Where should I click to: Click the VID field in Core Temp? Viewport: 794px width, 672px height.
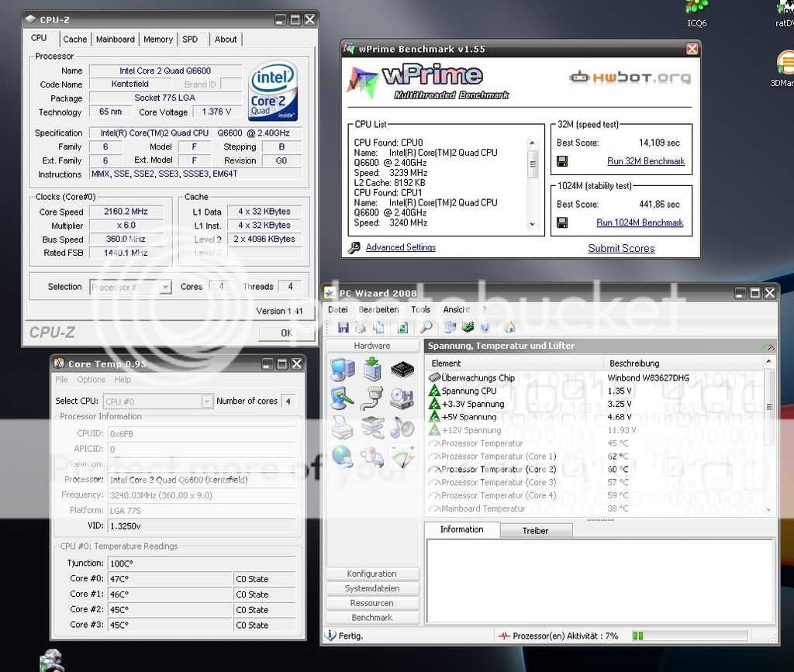point(202,526)
